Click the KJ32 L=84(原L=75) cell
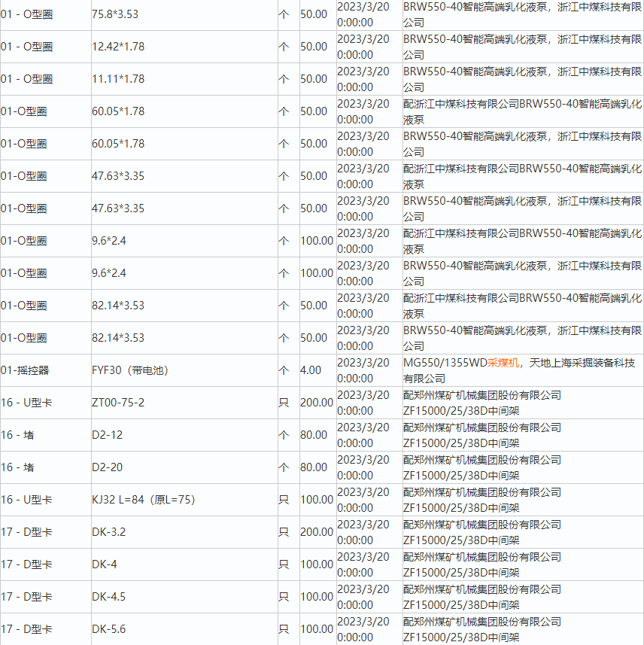Screen dimensions: 644x645 (x=184, y=500)
